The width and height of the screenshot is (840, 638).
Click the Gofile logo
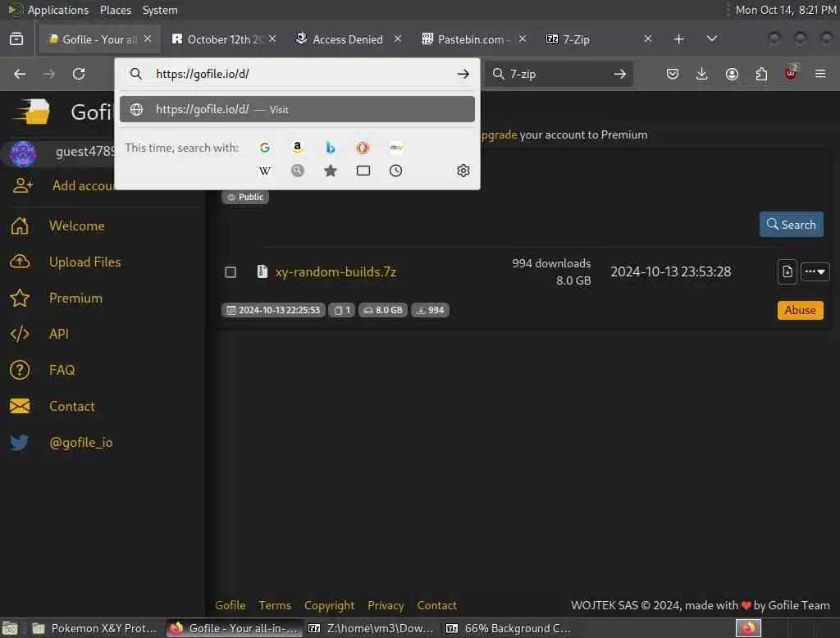[x=33, y=112]
